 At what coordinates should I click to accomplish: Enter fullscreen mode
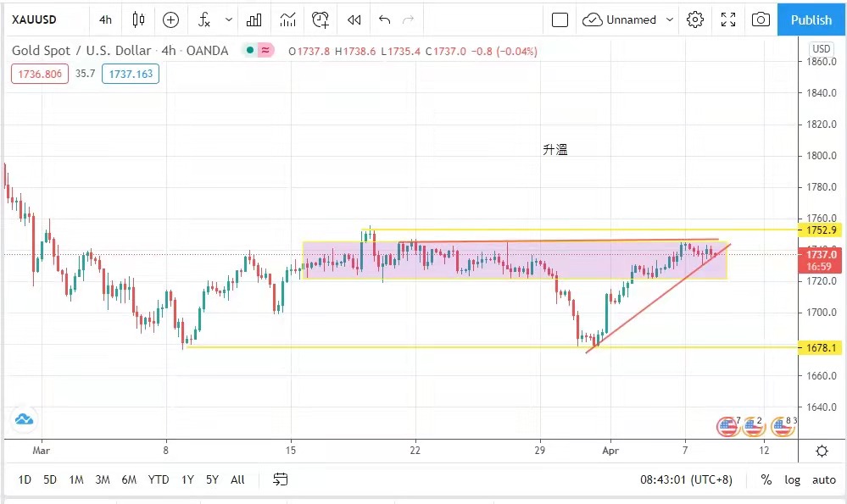(x=727, y=19)
